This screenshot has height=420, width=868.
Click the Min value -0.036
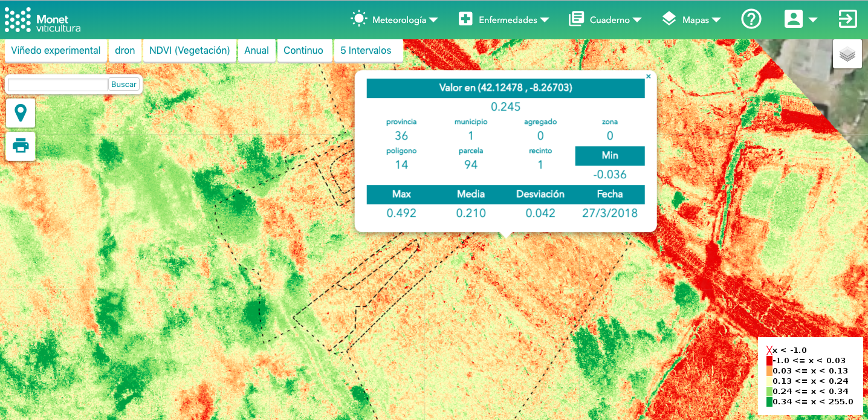(610, 175)
